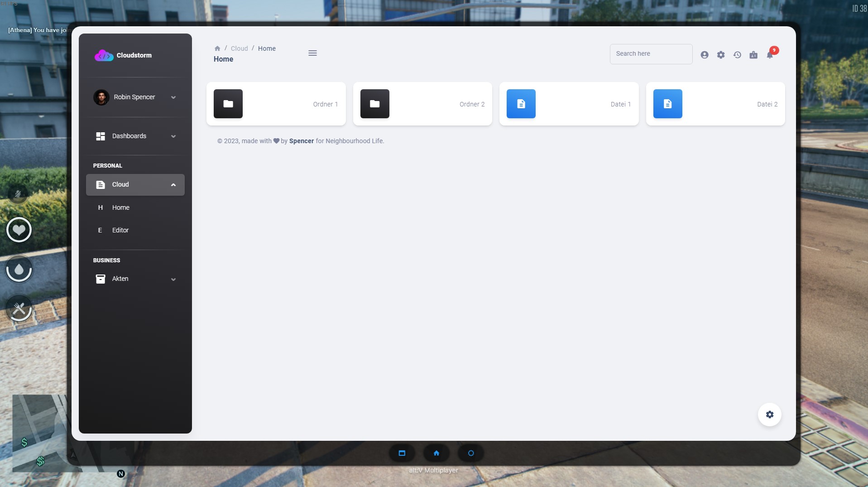868x487 pixels.
Task: Click the Cloud breadcrumb link
Action: point(239,48)
